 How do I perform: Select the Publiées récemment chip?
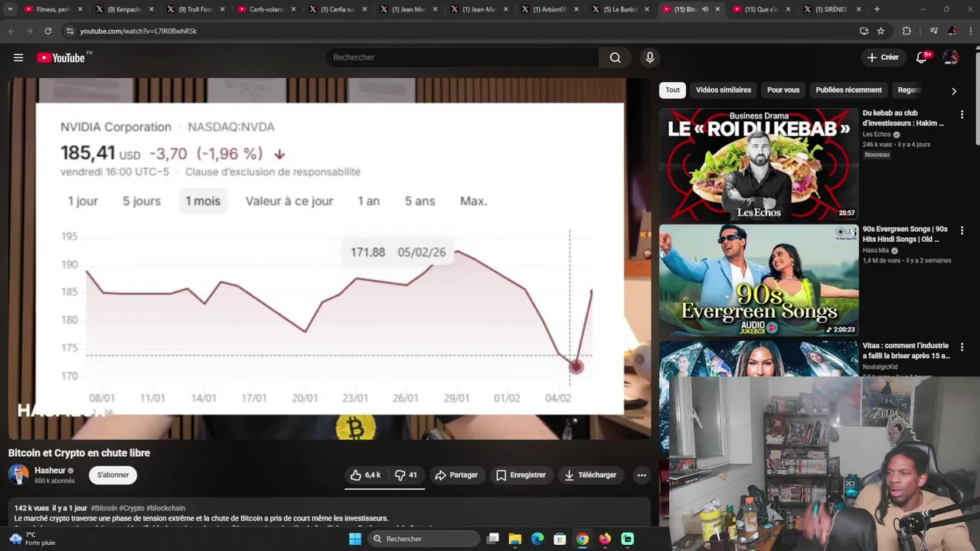pyautogui.click(x=848, y=90)
